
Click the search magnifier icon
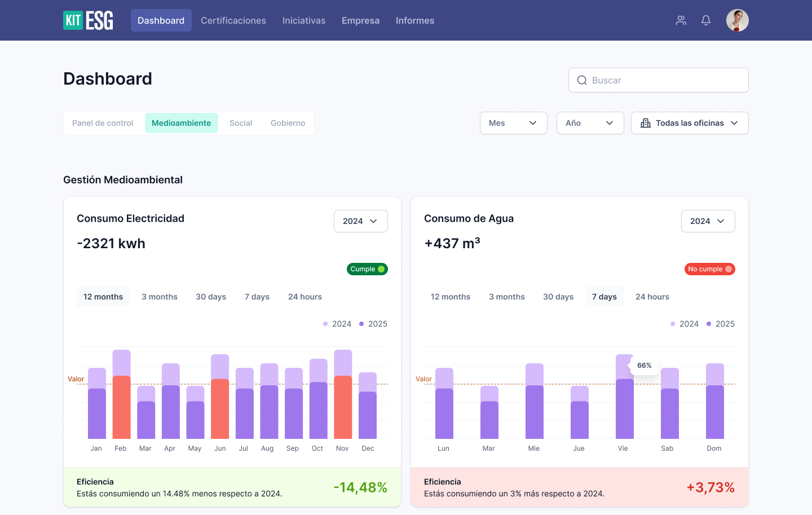[x=582, y=81]
